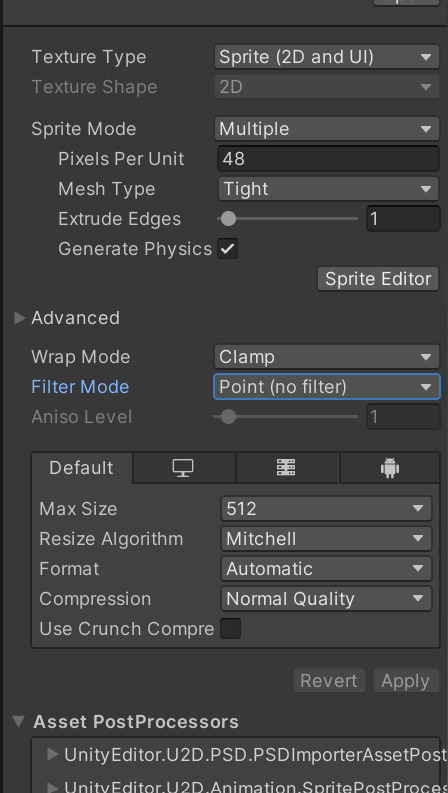Click the Extrude Edges slider handle
This screenshot has height=793, width=448.
pos(229,218)
